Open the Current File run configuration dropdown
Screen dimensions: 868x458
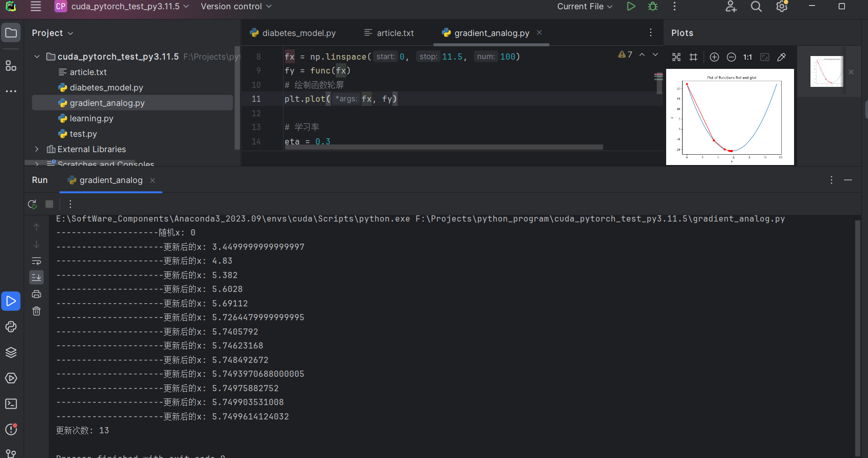coord(585,6)
